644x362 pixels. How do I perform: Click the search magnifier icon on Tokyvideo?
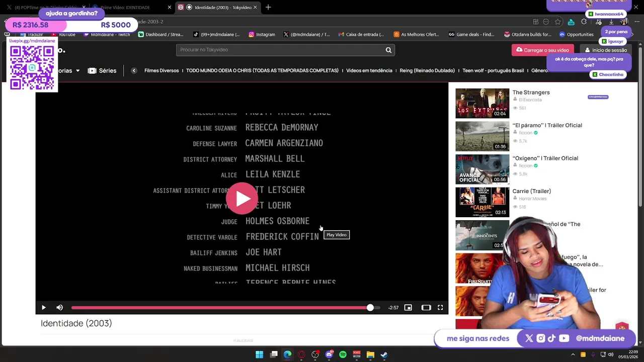(x=388, y=50)
